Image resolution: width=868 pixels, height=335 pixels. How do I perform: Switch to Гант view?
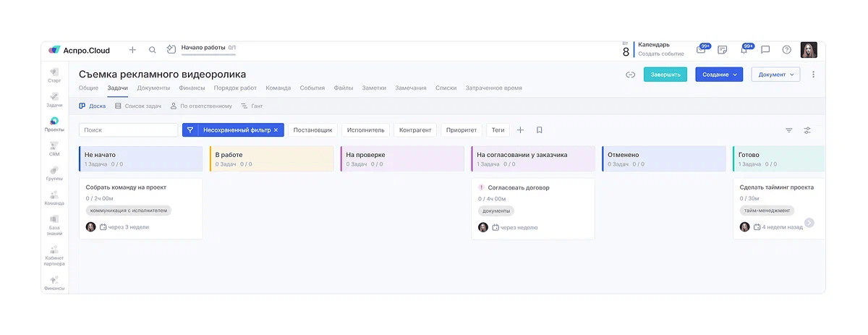click(251, 106)
